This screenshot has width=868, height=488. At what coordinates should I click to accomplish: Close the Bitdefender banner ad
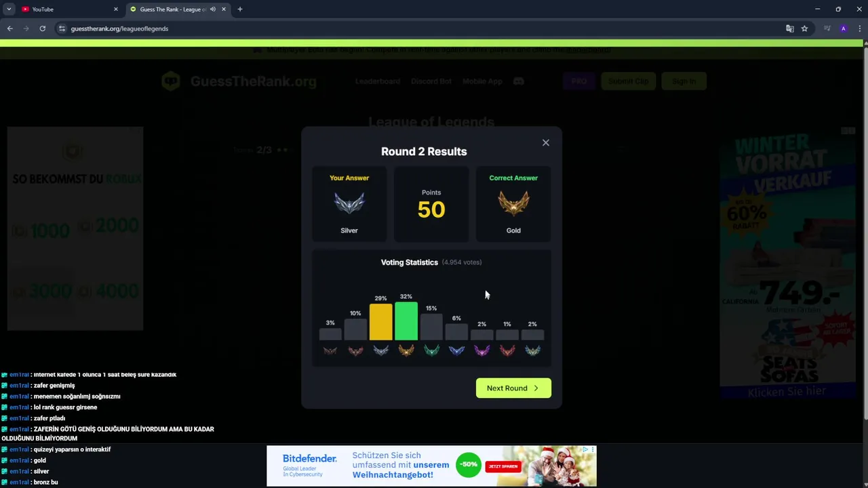point(593,449)
